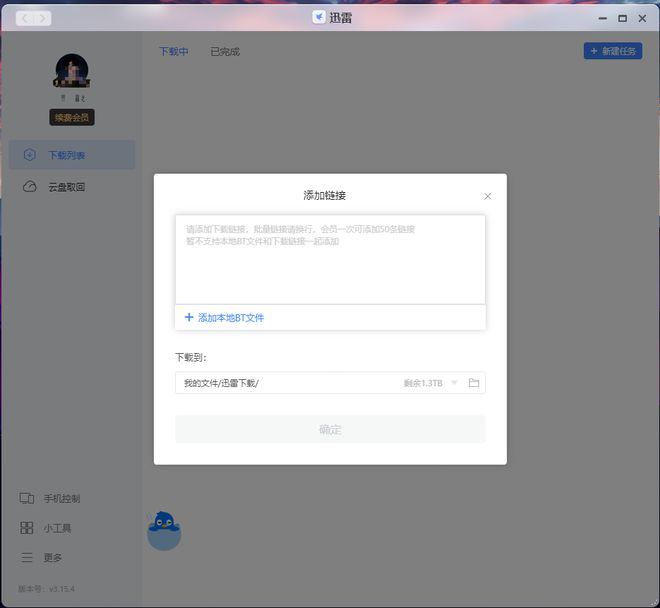Click the 更多 hamburger icon
The height and width of the screenshot is (608, 660).
pos(27,557)
